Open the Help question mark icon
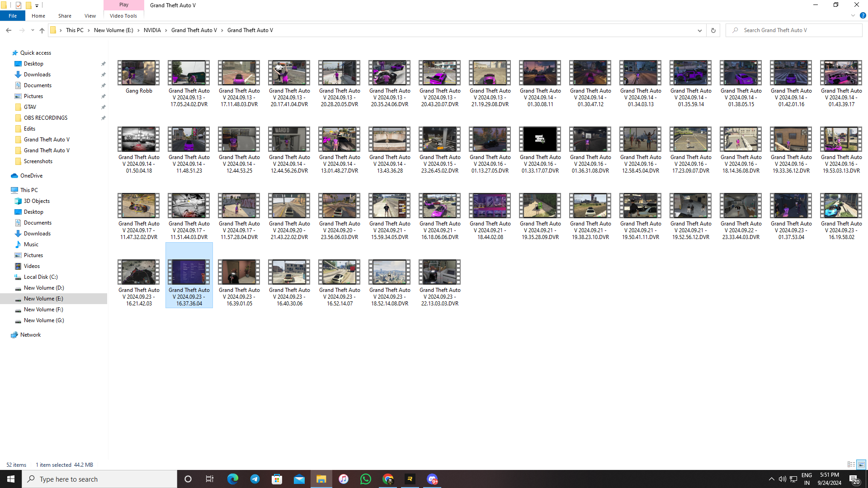 pyautogui.click(x=863, y=15)
